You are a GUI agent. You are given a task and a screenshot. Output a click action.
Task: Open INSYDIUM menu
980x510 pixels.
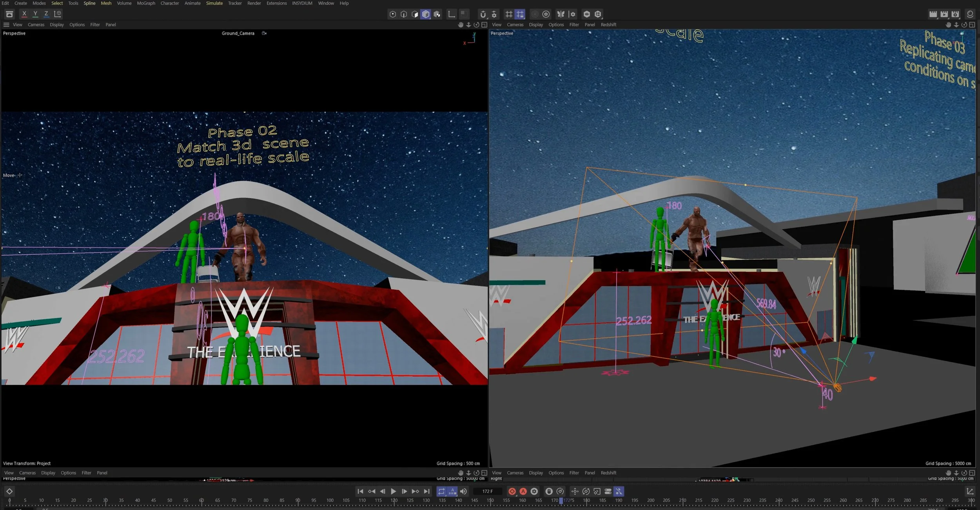pos(302,3)
